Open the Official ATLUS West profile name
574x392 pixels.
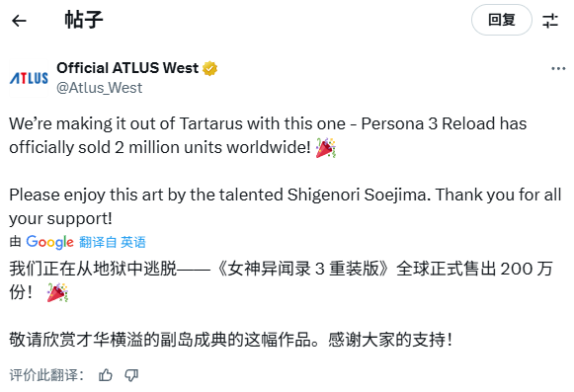click(x=127, y=68)
